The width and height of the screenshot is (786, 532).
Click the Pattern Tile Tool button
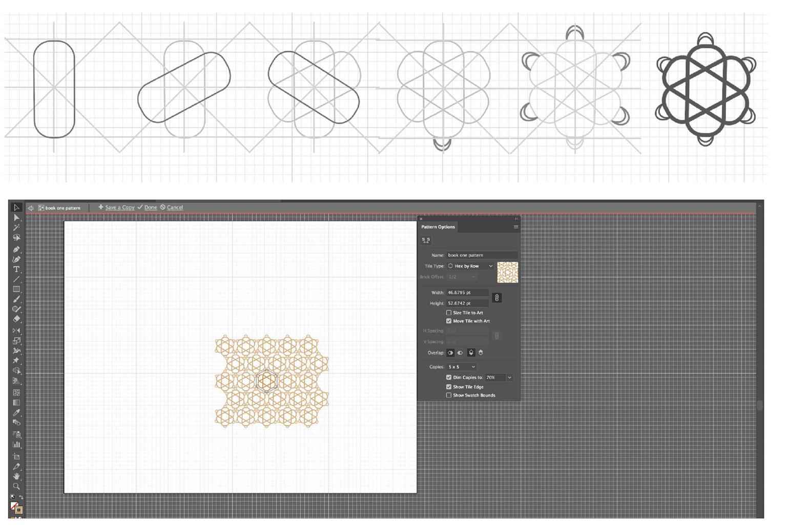coord(426,240)
